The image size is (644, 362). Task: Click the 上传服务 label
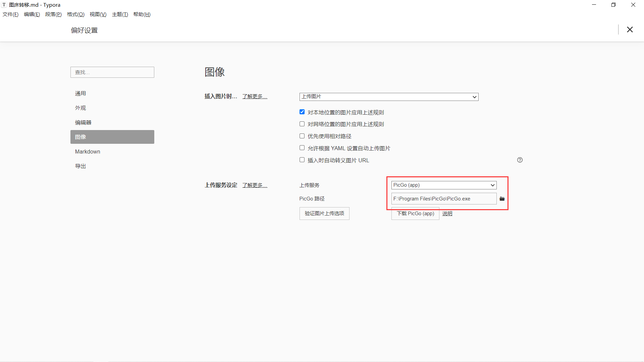coord(309,185)
